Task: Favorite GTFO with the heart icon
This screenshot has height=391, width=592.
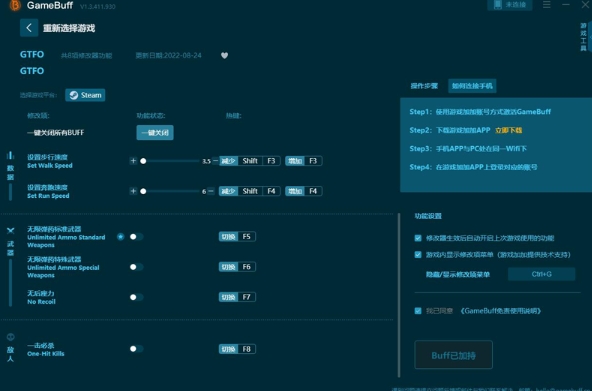Action: [224, 55]
